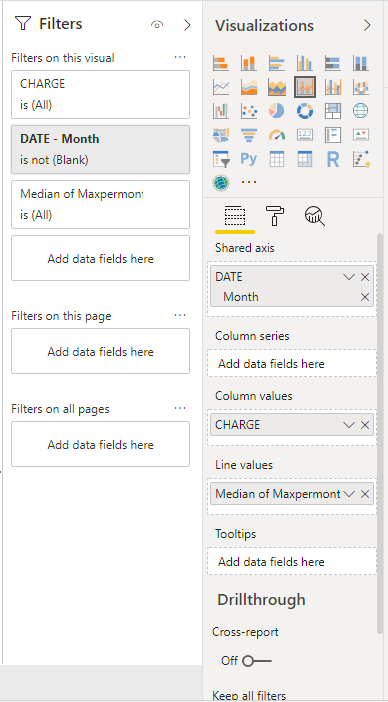This screenshot has width=388, height=702.
Task: Select the 100% stacked bar chart visual
Action: click(x=333, y=63)
